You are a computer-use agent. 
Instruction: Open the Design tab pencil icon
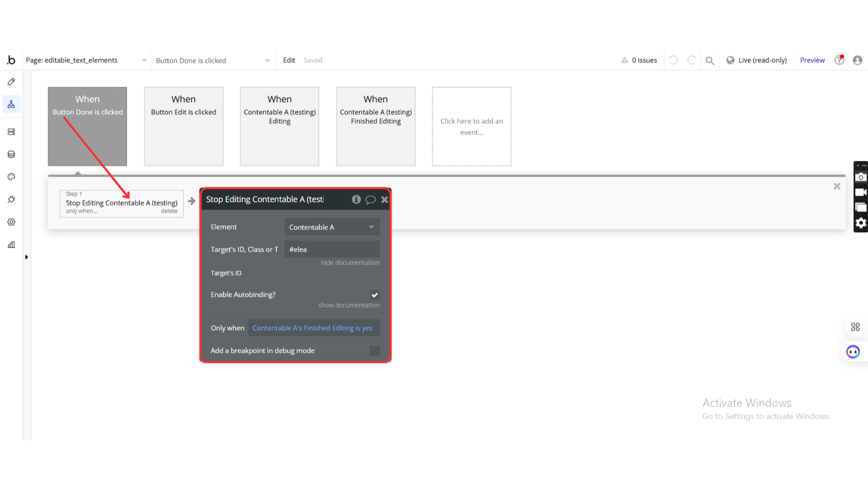[x=11, y=82]
